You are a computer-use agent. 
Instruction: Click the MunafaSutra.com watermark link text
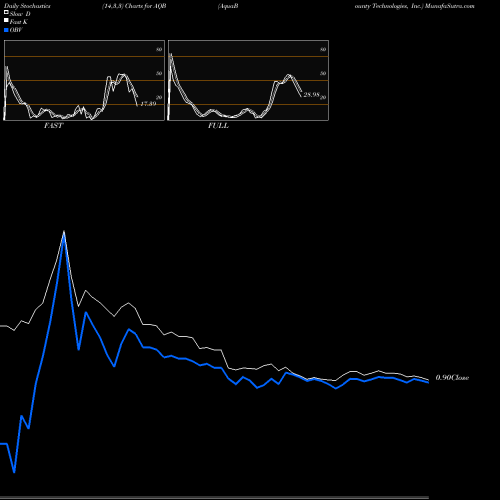pyautogui.click(x=449, y=6)
